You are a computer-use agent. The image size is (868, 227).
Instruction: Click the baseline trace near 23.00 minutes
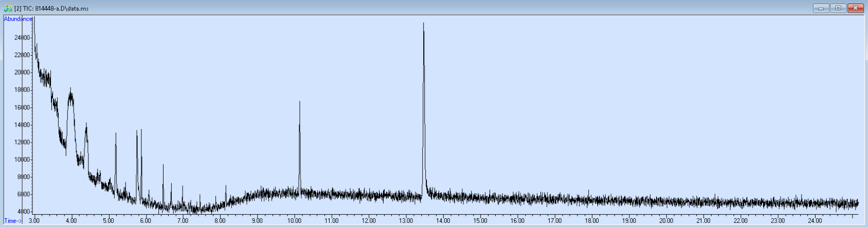pyautogui.click(x=777, y=202)
